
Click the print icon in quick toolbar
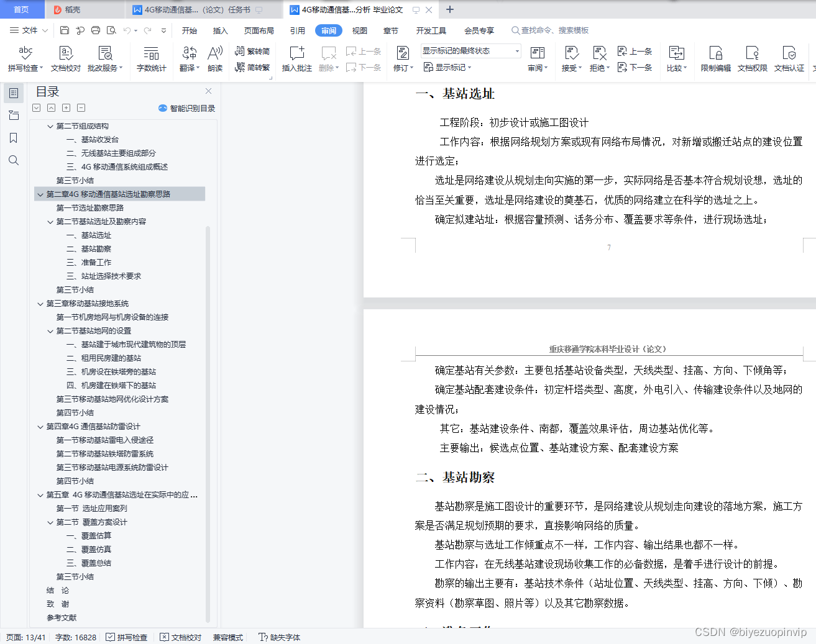pyautogui.click(x=96, y=30)
